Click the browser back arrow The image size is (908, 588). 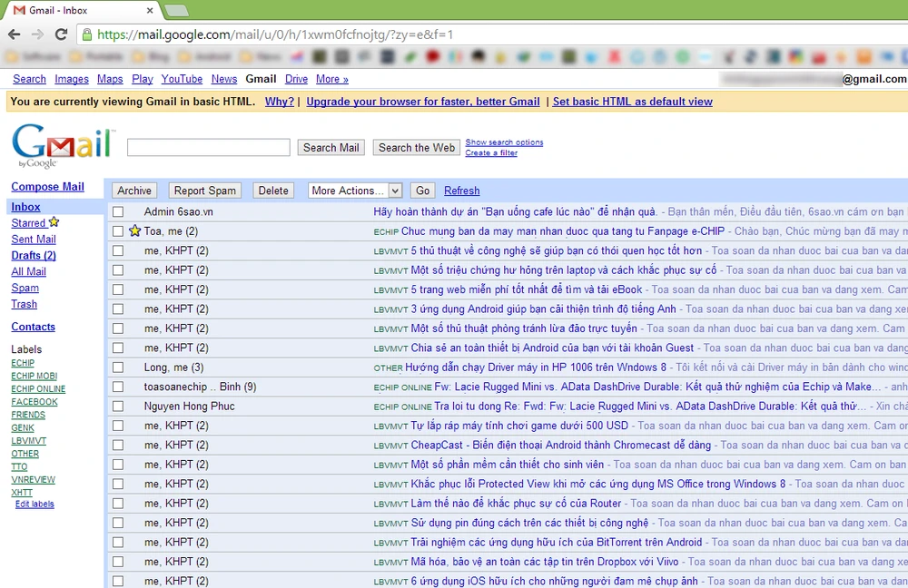click(15, 34)
